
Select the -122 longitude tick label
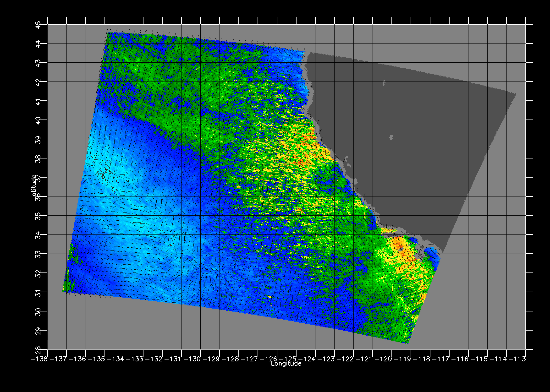(x=345, y=359)
